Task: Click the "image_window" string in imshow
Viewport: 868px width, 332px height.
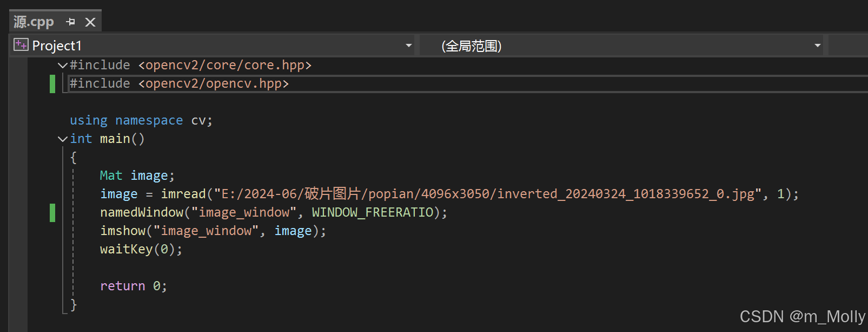Action: (x=206, y=231)
